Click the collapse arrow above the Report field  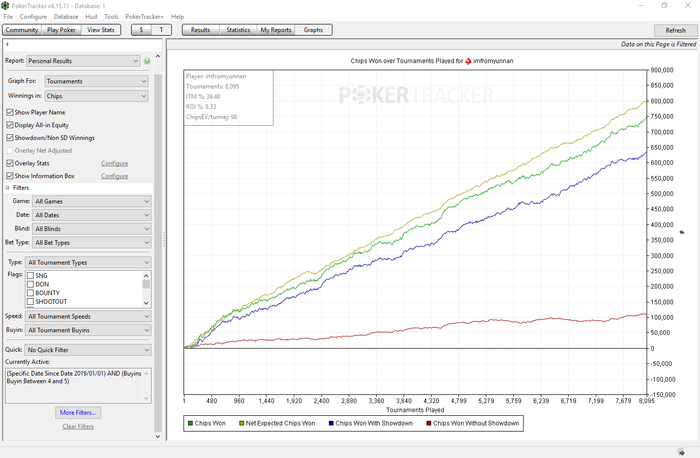pyautogui.click(x=7, y=44)
